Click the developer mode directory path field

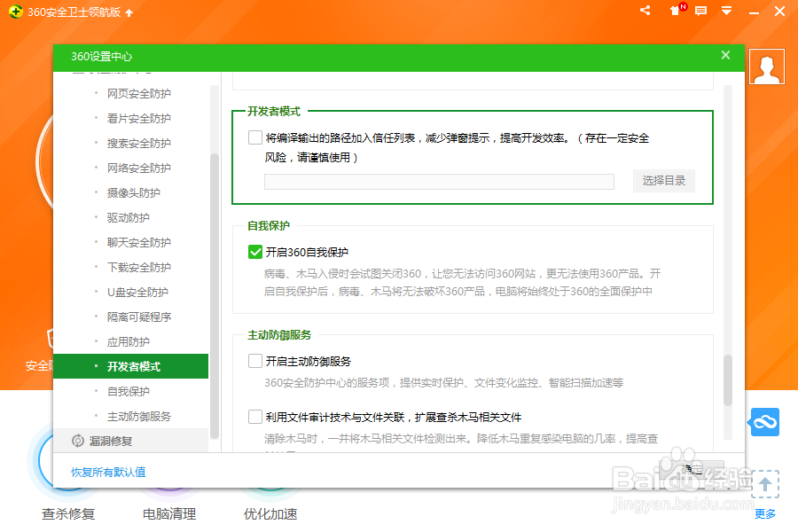pyautogui.click(x=439, y=182)
